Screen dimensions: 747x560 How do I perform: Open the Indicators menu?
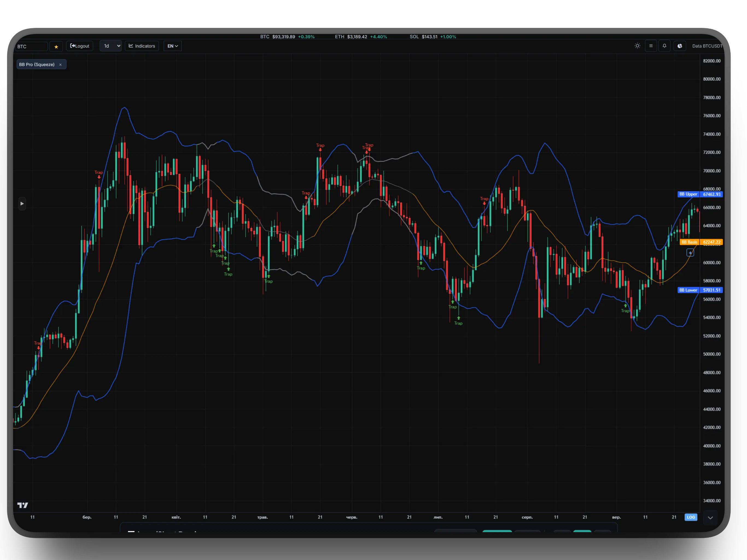point(142,46)
